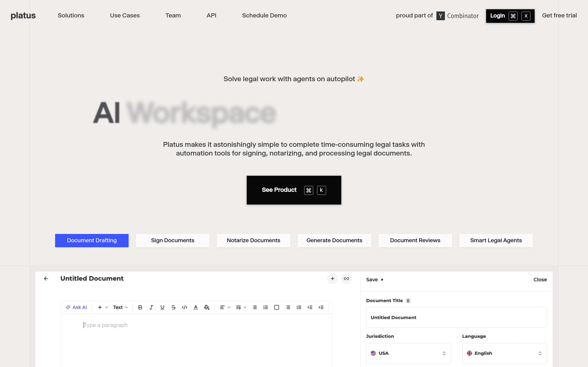Expand the text alignment dropdown

click(225, 307)
